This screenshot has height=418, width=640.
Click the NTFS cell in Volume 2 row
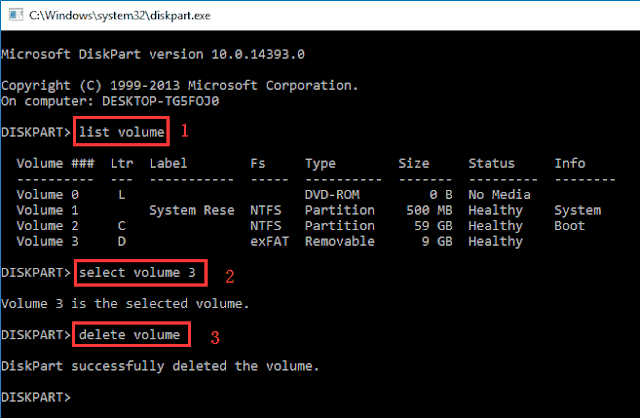point(266,225)
